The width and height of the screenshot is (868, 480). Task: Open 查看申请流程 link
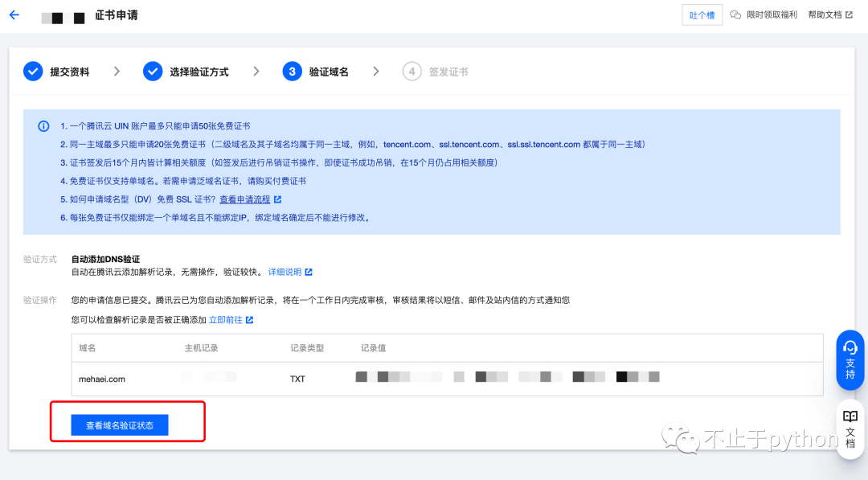click(245, 199)
